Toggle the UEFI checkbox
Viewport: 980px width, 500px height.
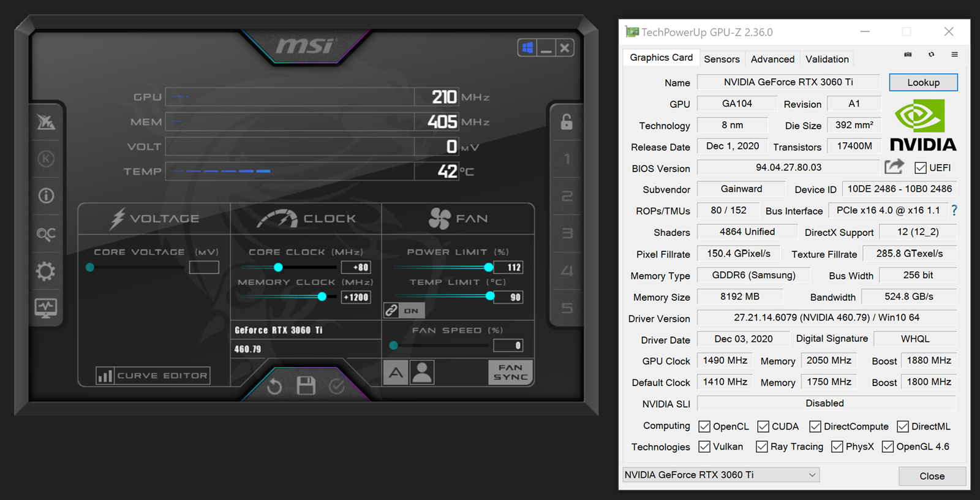(x=920, y=168)
